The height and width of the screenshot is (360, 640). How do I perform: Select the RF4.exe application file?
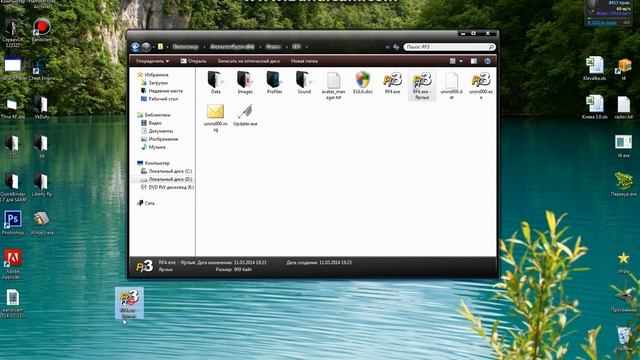coord(392,82)
